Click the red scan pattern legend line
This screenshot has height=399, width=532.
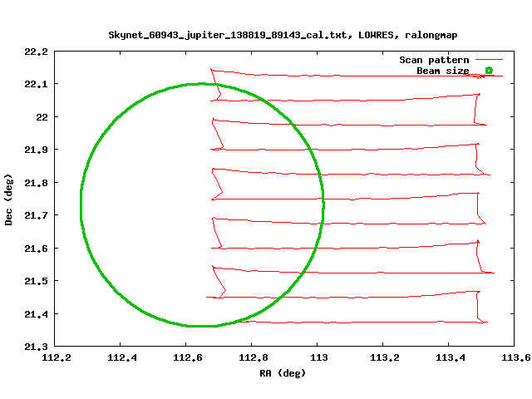[x=489, y=60]
